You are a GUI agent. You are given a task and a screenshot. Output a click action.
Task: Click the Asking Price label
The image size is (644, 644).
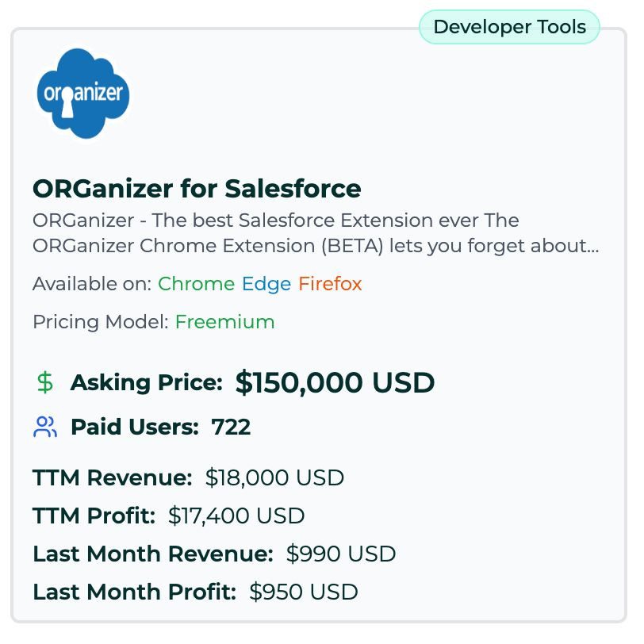pos(147,383)
